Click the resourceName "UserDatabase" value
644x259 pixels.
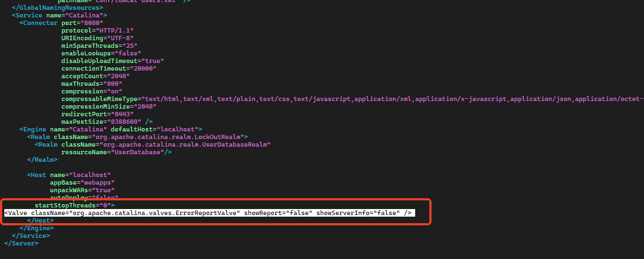tap(139, 152)
